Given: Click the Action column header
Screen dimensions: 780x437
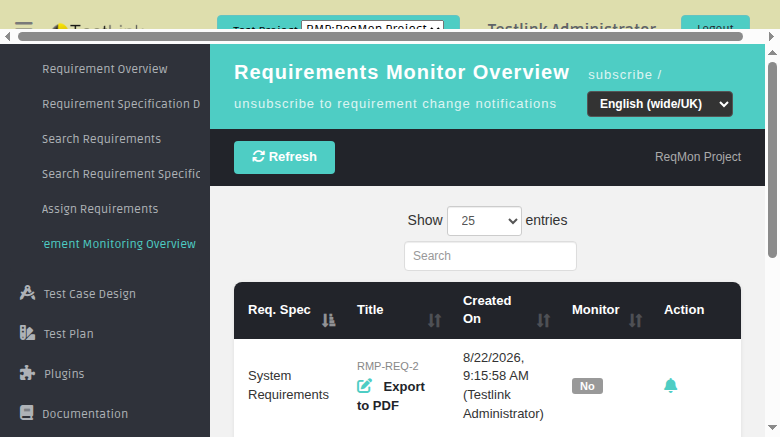Looking at the screenshot, I should [x=684, y=310].
